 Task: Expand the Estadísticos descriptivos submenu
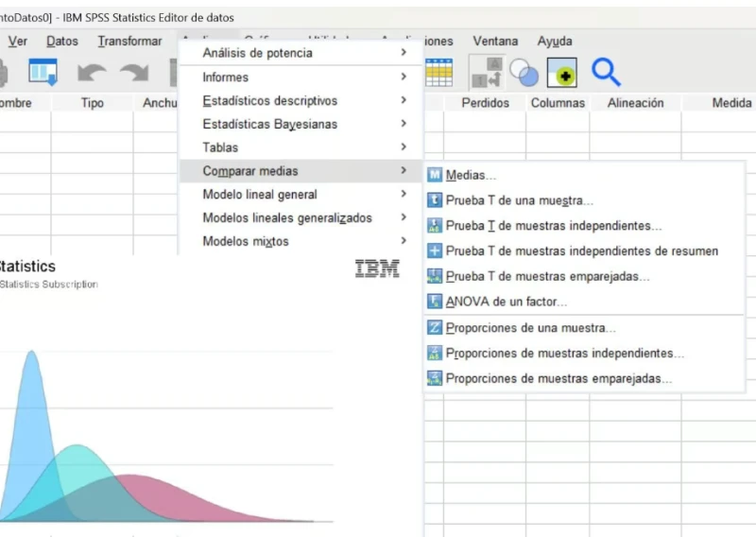269,100
